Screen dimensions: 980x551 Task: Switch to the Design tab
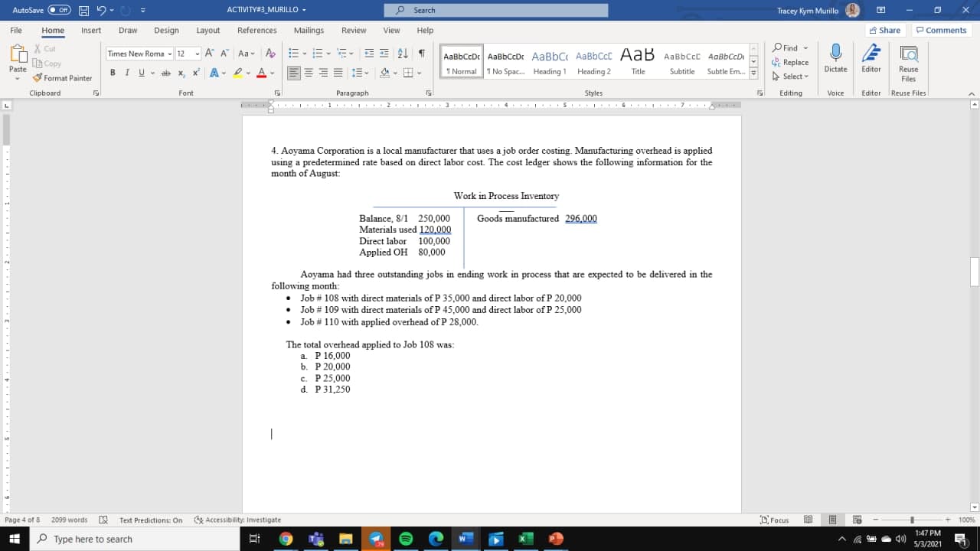click(x=166, y=31)
